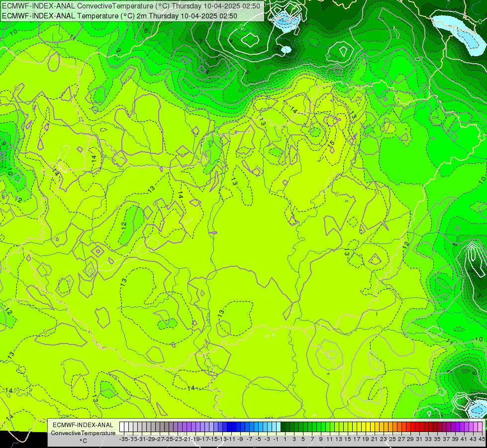This screenshot has width=487, height=448.
Task: Click the legend tick label 37
Action: 446,439
